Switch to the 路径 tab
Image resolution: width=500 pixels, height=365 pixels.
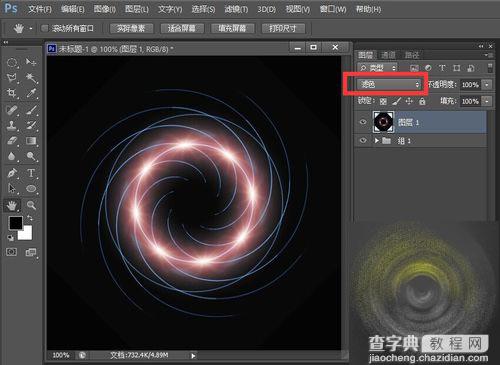412,55
